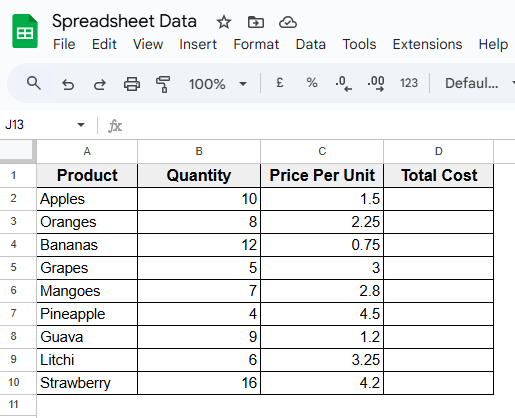
Task: Click the empty Total Cost cell for Apples
Action: 439,199
